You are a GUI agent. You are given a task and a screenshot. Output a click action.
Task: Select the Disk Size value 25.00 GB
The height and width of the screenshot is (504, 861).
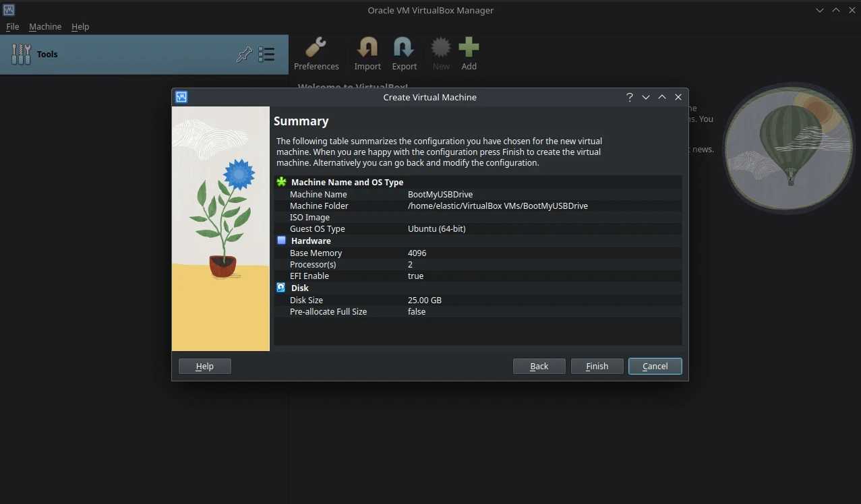click(x=425, y=300)
